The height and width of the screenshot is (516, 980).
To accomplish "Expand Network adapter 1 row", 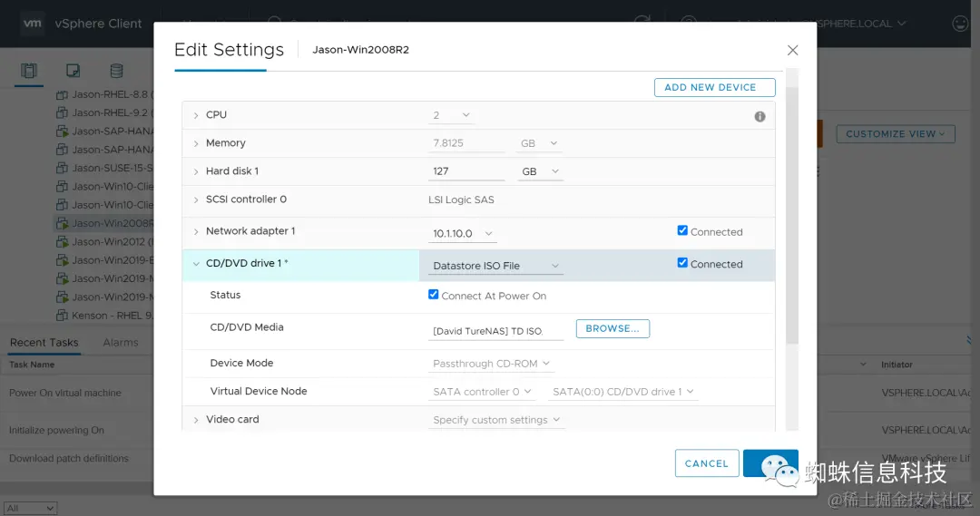I will pyautogui.click(x=196, y=232).
